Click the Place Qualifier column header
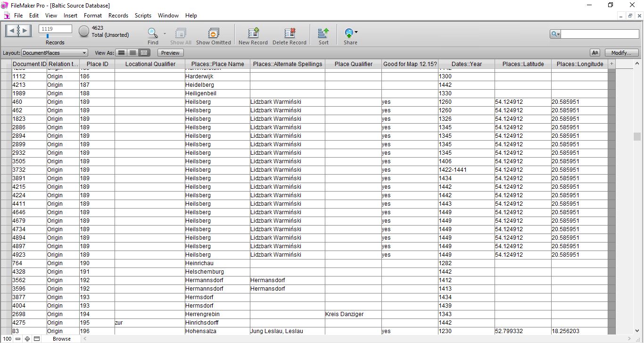The width and height of the screenshot is (644, 343). 353,64
